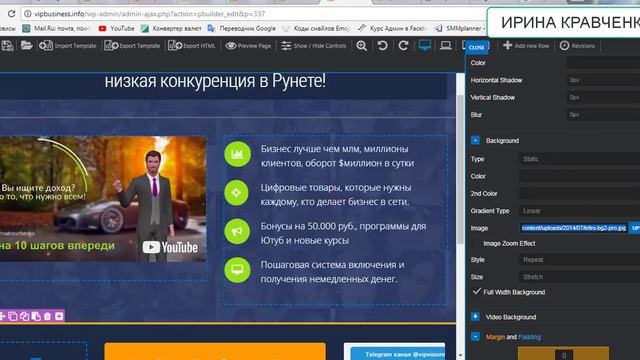Open Preview Page
This screenshot has height=360, width=640.
tap(248, 46)
